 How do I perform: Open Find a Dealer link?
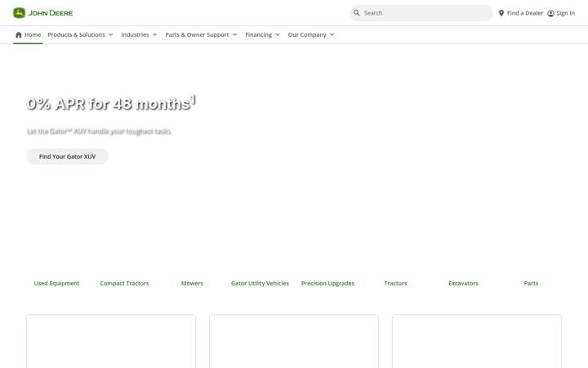point(521,13)
